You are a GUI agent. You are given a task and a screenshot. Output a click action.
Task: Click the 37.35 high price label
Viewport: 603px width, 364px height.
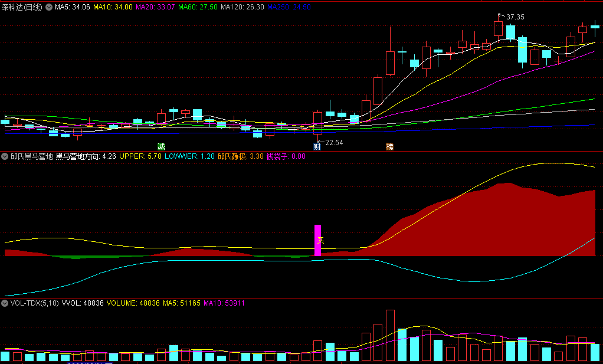coord(515,17)
